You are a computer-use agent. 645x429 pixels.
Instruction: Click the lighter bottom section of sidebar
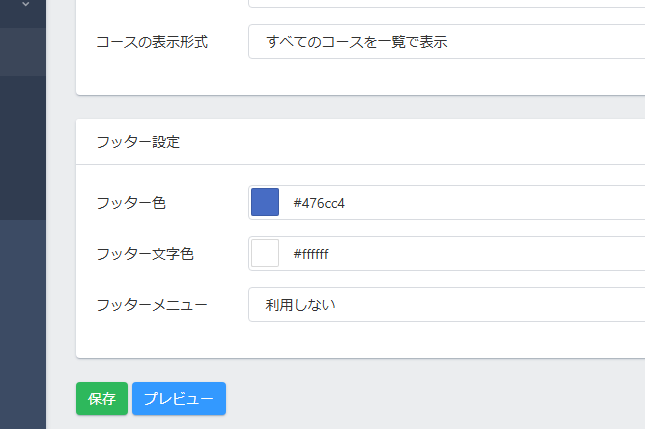point(22,320)
